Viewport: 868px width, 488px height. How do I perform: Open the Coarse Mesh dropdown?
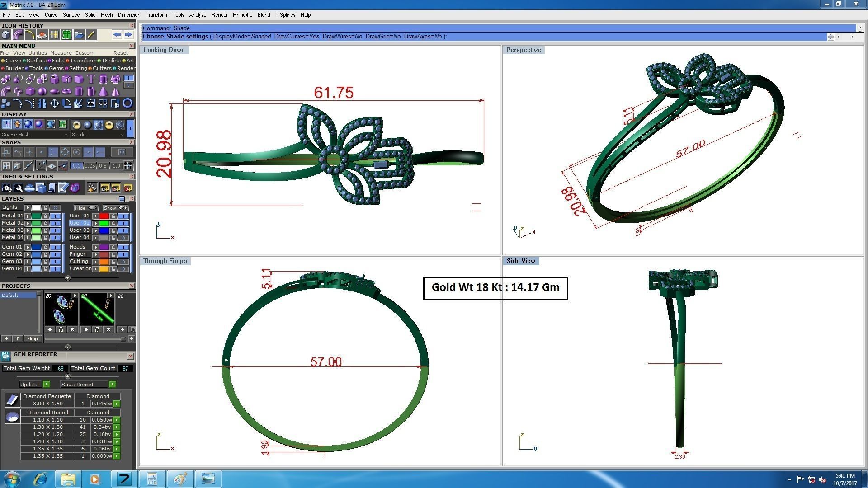click(35, 134)
